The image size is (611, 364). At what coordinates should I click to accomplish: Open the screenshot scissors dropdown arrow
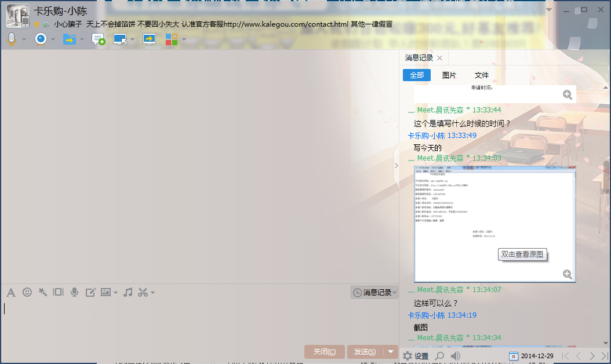point(153,293)
